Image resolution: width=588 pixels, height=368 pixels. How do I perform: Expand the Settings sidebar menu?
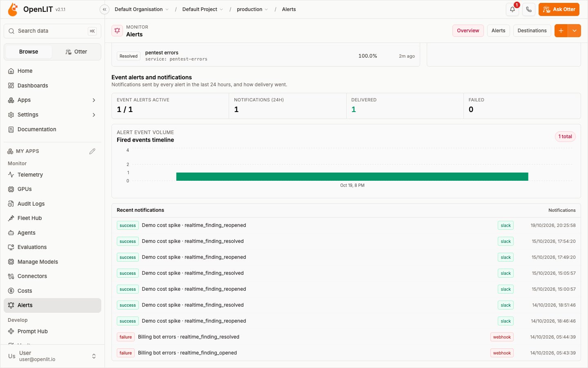[52, 114]
